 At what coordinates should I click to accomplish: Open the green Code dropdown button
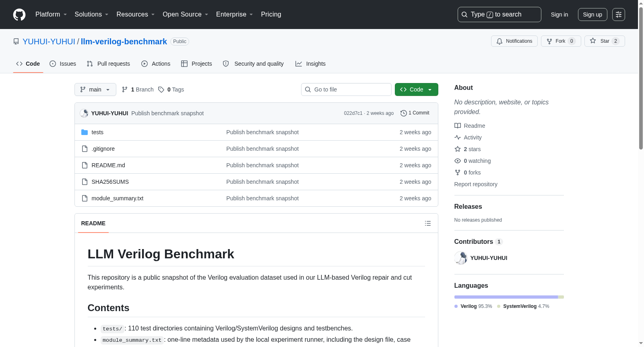(417, 89)
